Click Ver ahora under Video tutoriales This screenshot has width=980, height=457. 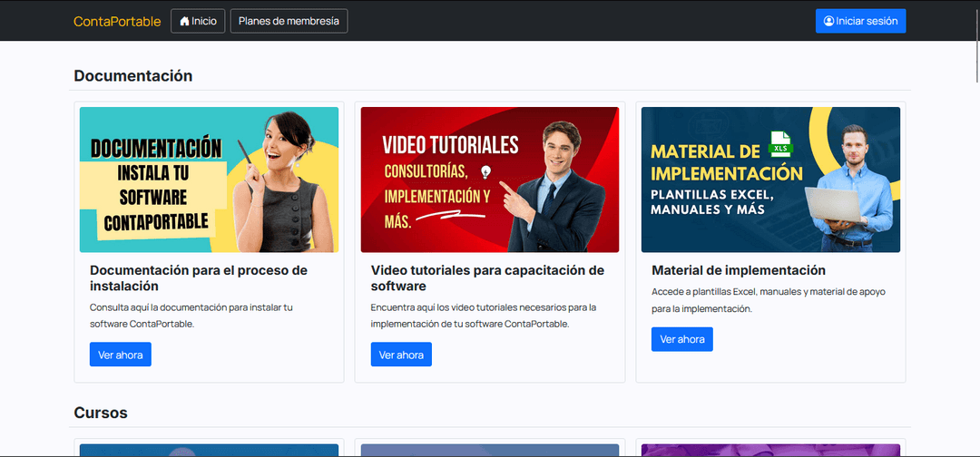click(x=401, y=355)
